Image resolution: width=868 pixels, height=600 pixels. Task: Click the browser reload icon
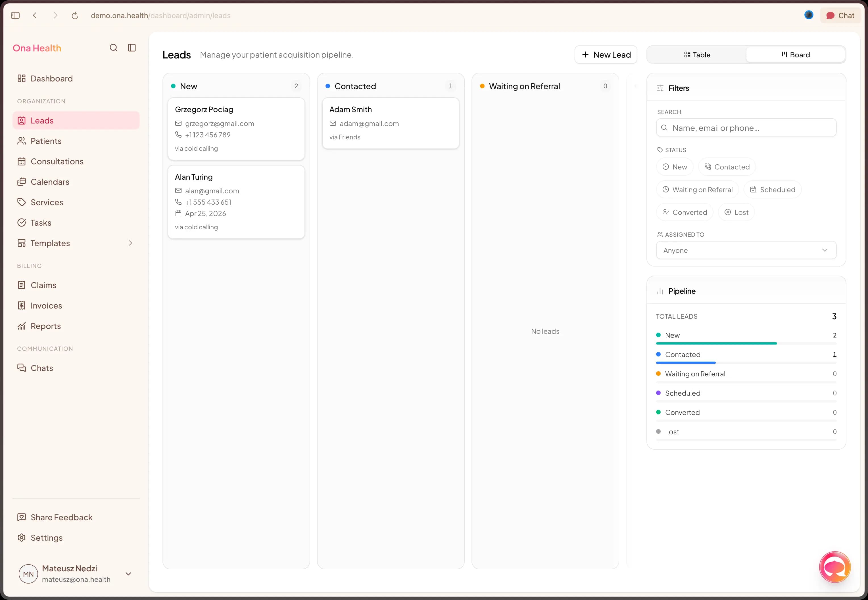(75, 15)
